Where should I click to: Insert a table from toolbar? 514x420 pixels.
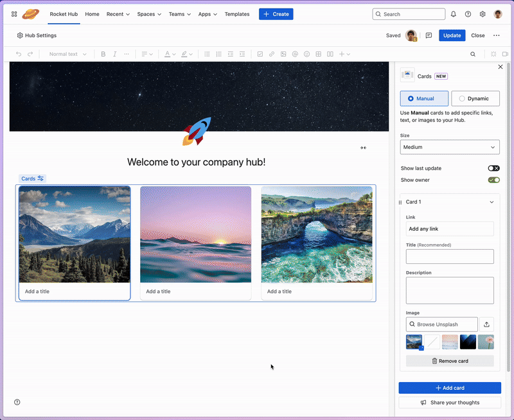tap(318, 54)
